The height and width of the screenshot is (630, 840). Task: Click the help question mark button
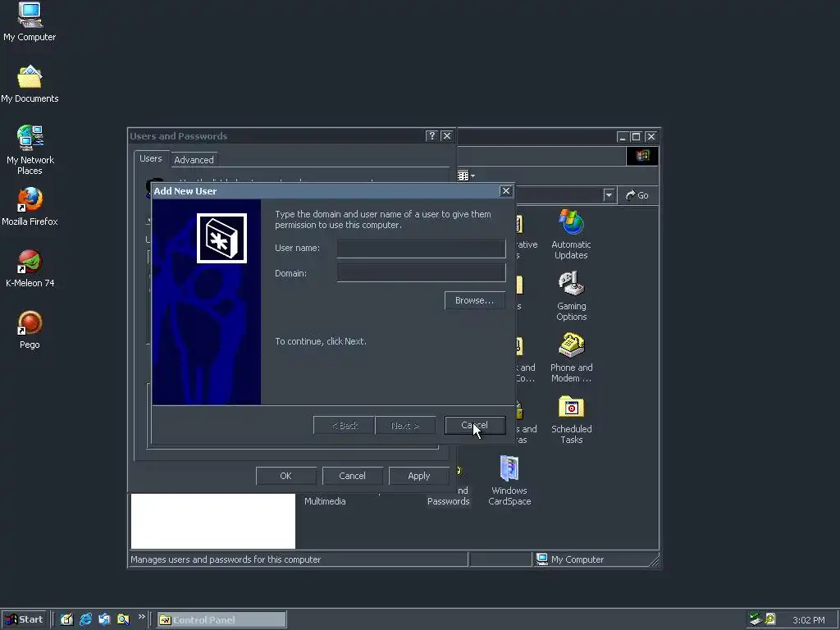(431, 136)
